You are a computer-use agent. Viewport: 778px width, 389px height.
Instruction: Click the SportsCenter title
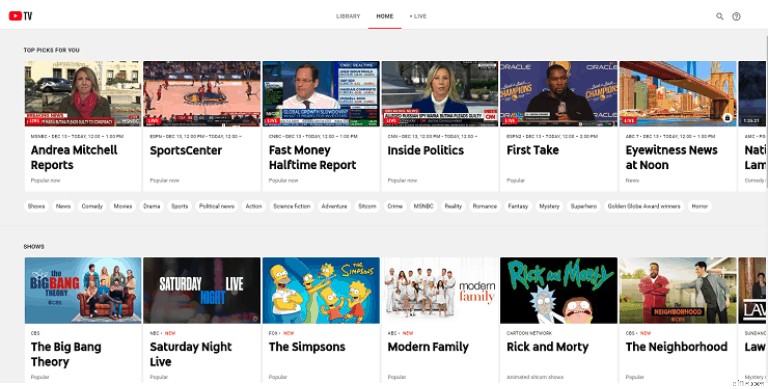pos(186,150)
